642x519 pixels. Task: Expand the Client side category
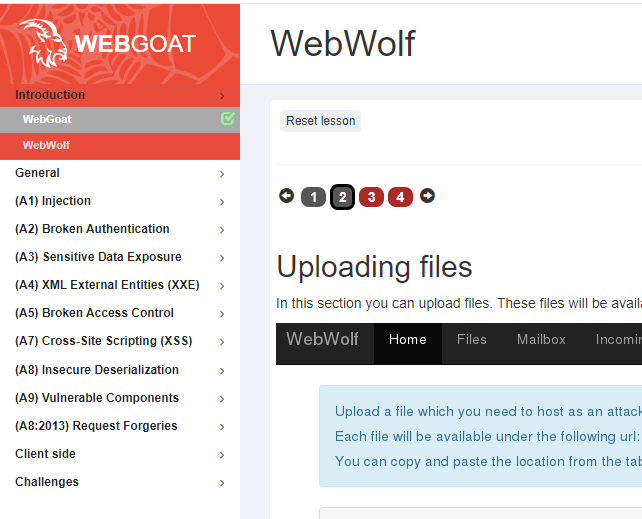click(x=120, y=454)
